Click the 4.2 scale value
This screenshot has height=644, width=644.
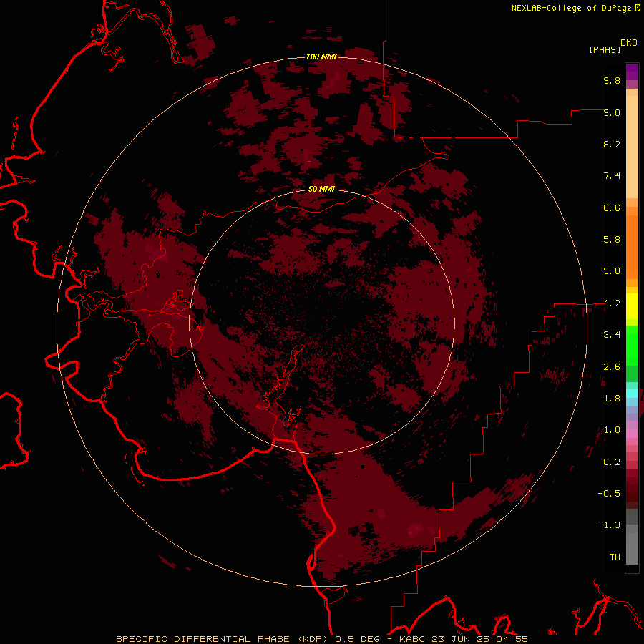point(612,303)
